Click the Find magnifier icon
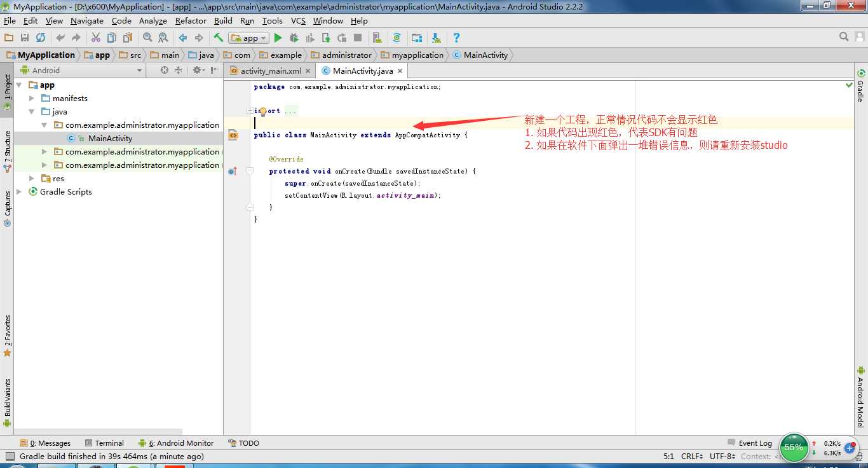868x468 pixels. (147, 38)
